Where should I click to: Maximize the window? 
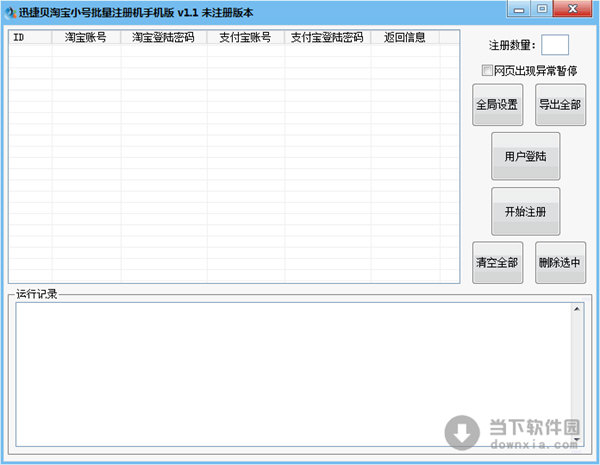click(x=541, y=9)
